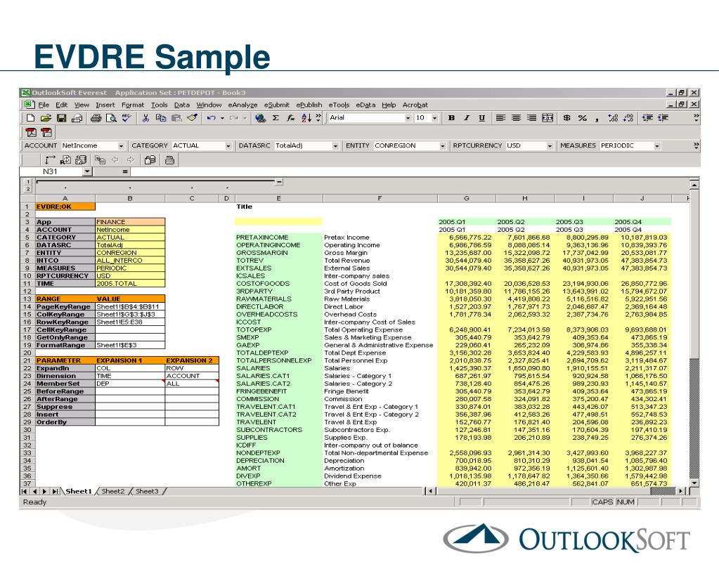Toggle Underline formatting
Screen dimensions: 719x588
(x=482, y=118)
